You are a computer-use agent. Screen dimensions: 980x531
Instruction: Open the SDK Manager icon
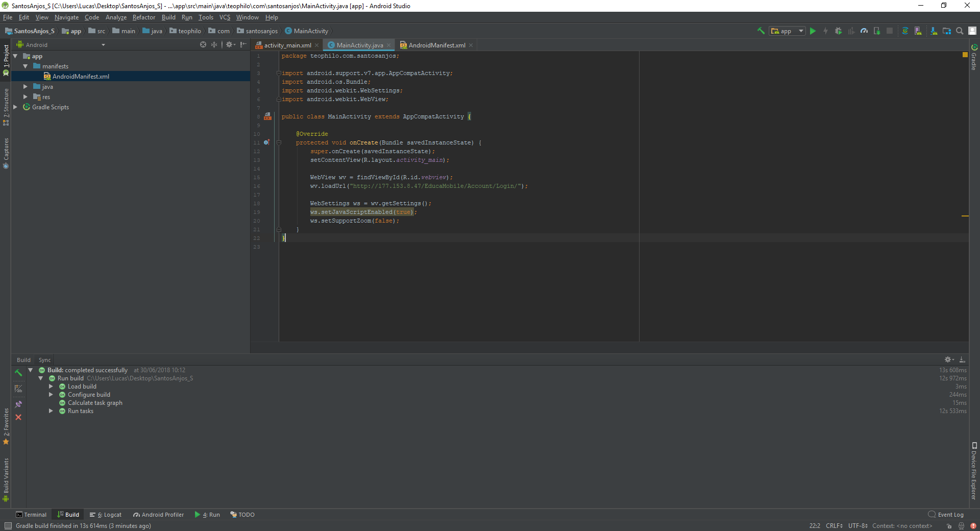click(934, 31)
